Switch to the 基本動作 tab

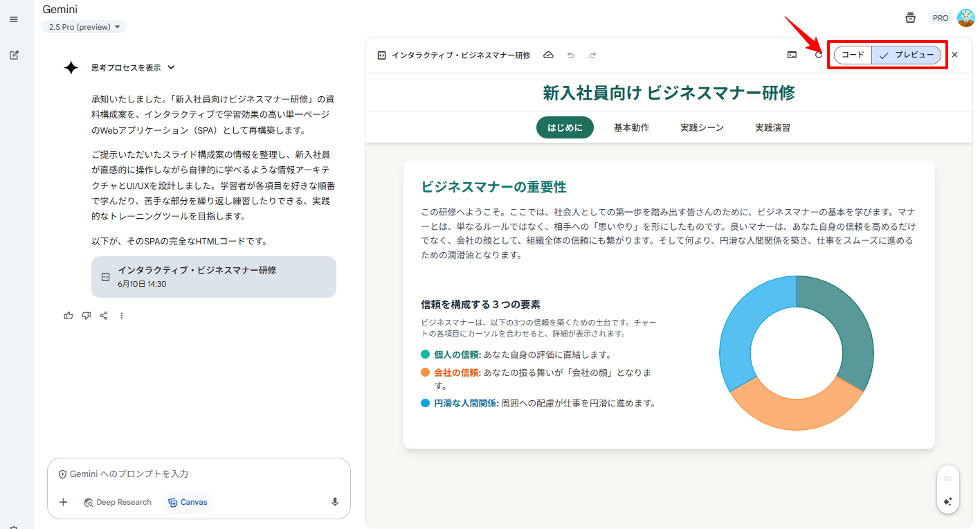point(631,127)
